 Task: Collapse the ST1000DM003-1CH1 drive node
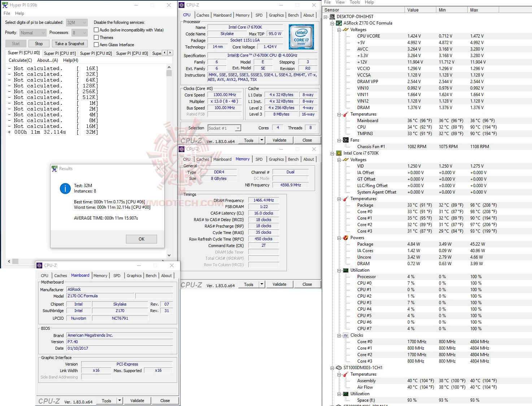click(332, 368)
